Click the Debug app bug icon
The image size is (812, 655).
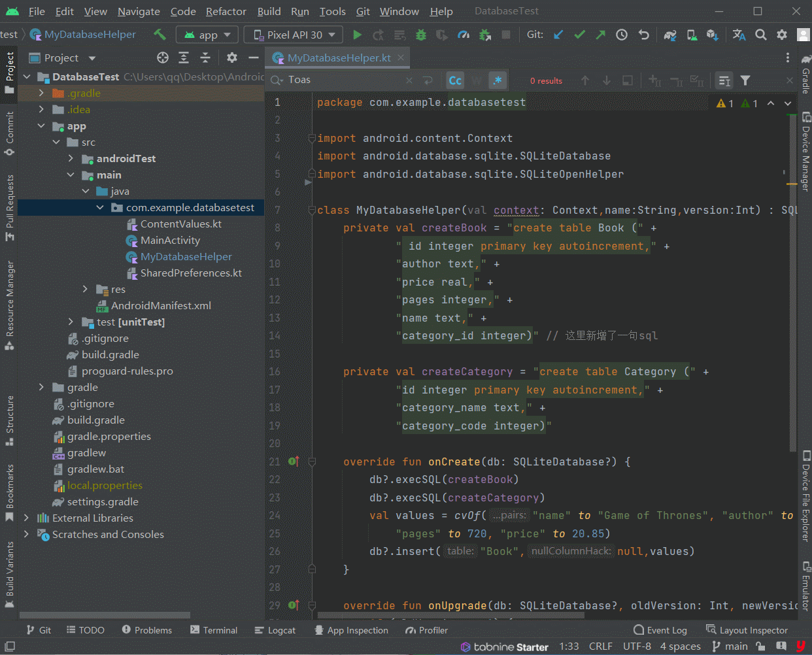(x=421, y=35)
